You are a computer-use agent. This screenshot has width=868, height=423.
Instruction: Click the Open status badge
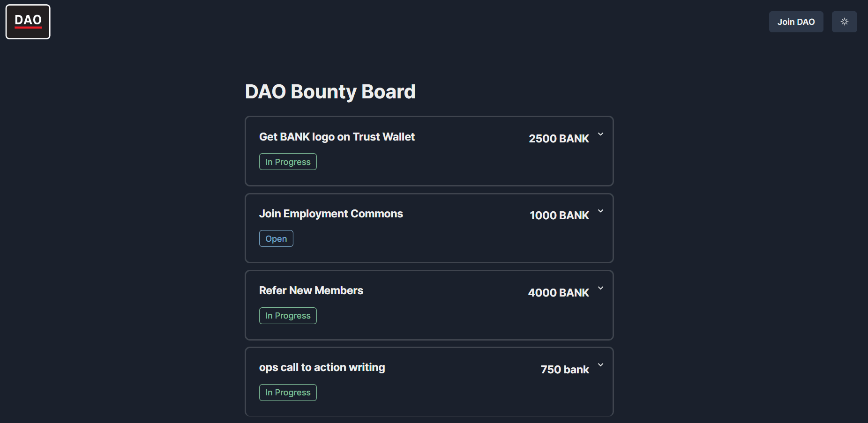[x=276, y=238]
